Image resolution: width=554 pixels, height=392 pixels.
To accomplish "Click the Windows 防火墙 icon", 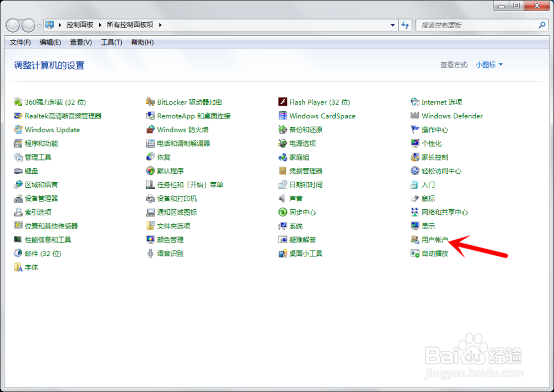I will [151, 130].
